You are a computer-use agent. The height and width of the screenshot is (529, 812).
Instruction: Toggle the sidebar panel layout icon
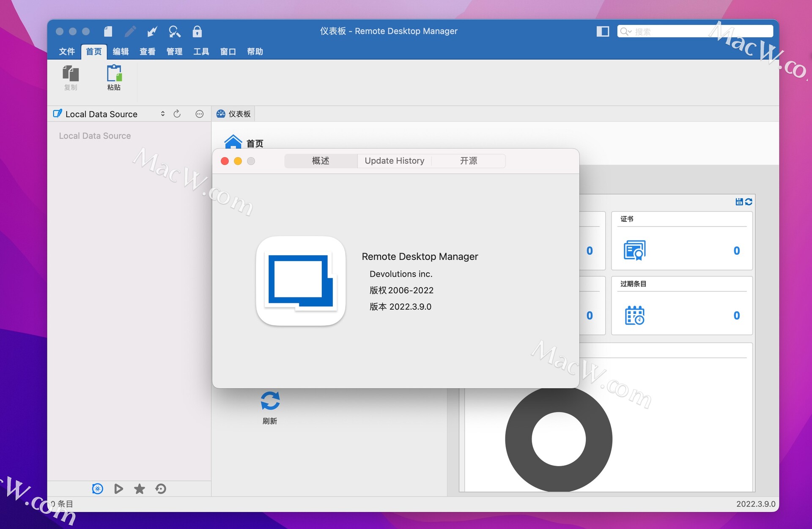coord(603,31)
